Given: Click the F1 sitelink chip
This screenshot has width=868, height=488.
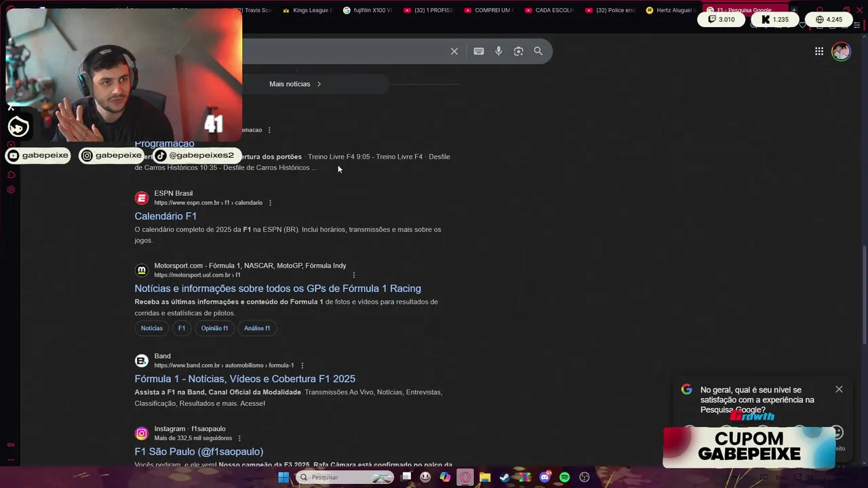Looking at the screenshot, I should 182,328.
